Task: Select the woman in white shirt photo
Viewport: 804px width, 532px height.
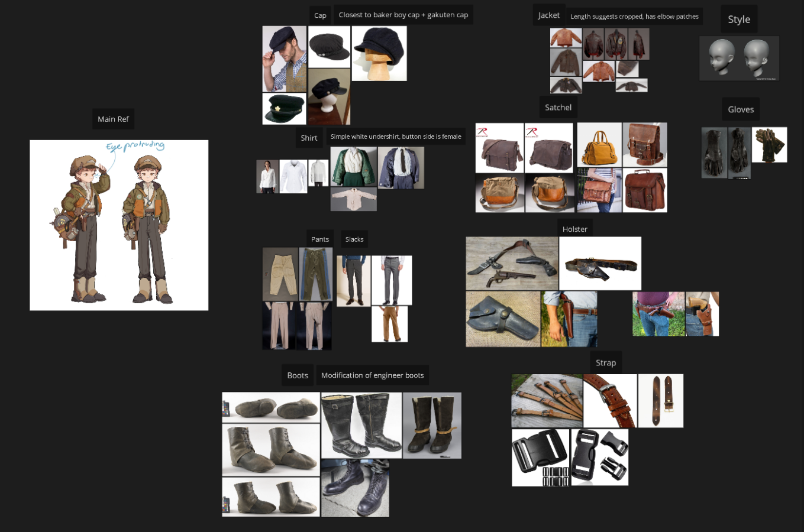Action: (267, 176)
